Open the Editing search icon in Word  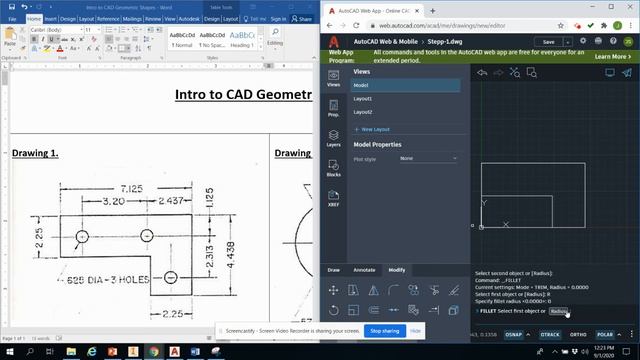coord(275,32)
